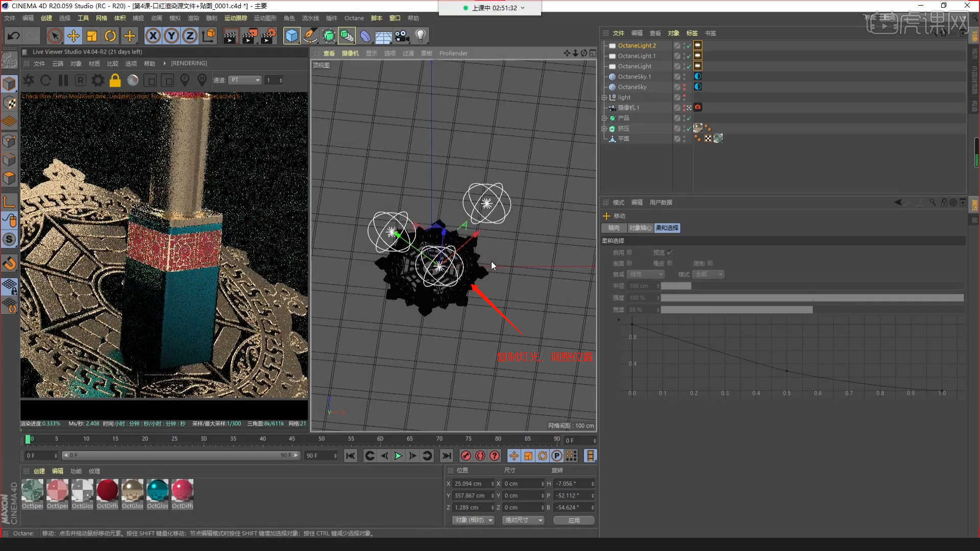Open the 运动跟踪 menu

coord(236,18)
